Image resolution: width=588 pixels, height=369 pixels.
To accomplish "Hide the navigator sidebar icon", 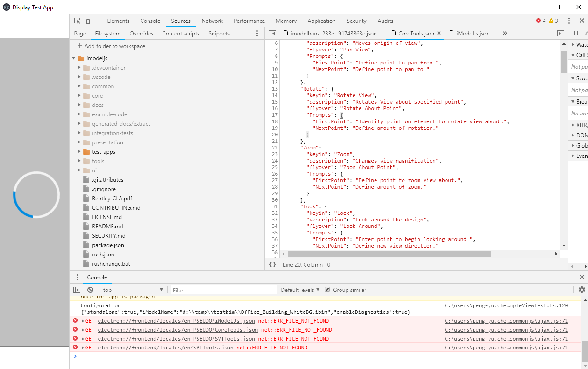I will pos(273,34).
